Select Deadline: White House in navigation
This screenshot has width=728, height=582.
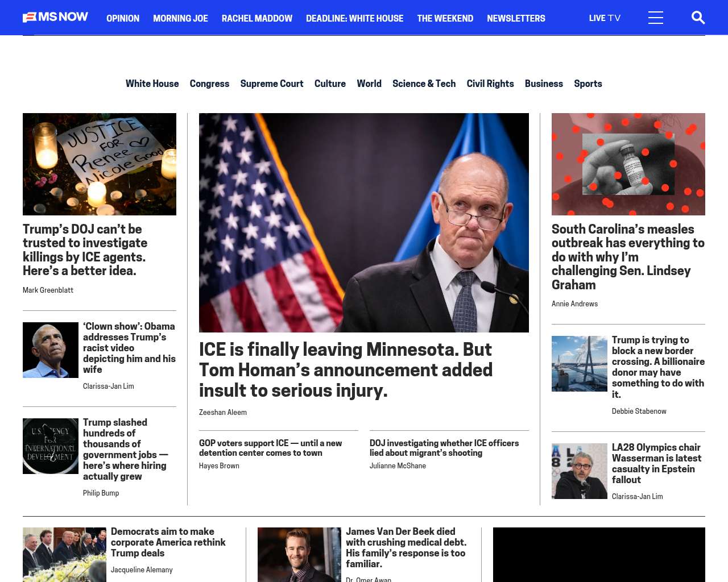click(x=354, y=18)
